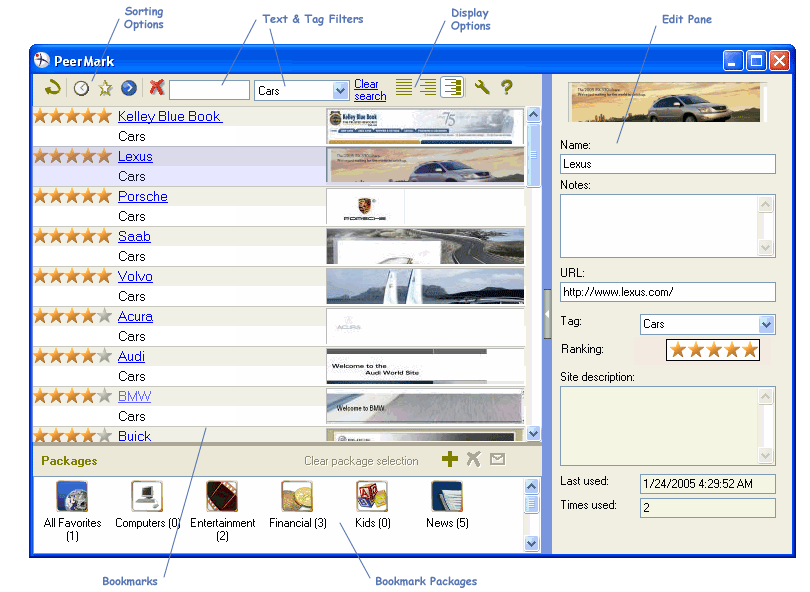
Task: Open the Porsche bookmark link
Action: tap(143, 196)
